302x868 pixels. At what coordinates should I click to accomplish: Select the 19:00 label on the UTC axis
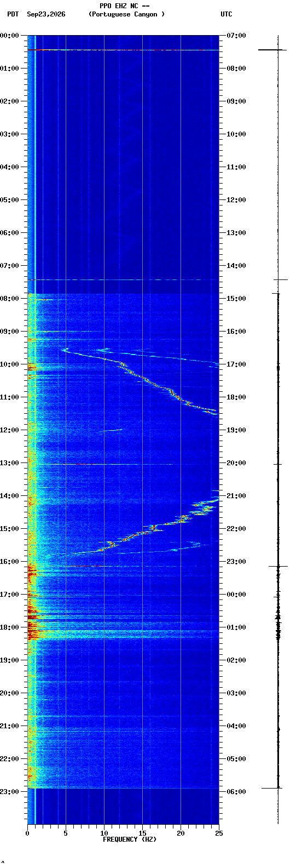236,430
